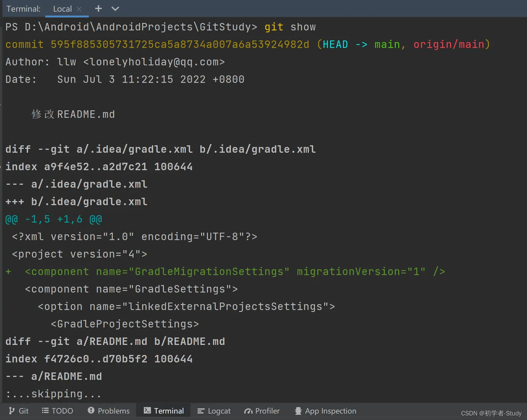
Task: Click the 'git show' command text
Action: tap(290, 27)
